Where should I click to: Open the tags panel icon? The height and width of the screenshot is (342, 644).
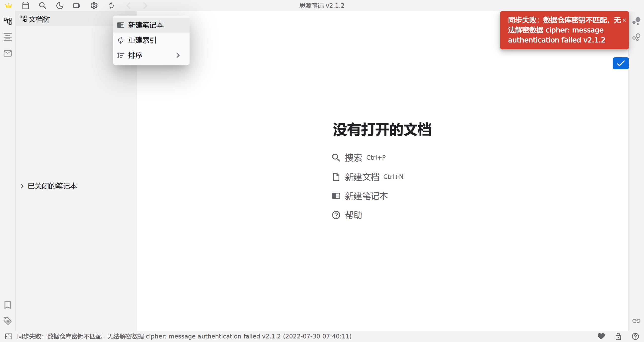(x=8, y=321)
